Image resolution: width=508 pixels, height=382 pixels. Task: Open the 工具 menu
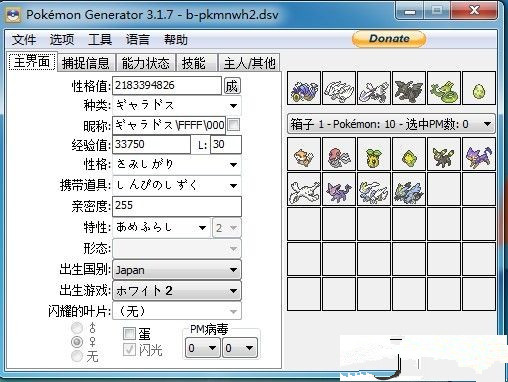click(100, 40)
